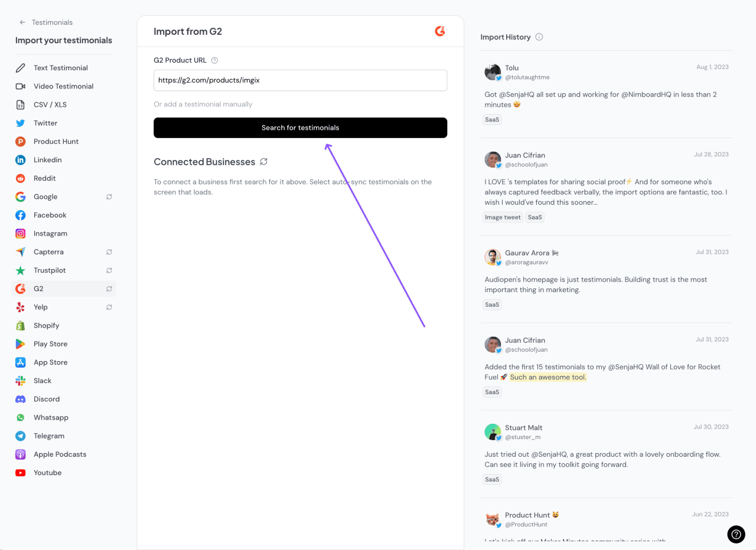Image resolution: width=756 pixels, height=550 pixels.
Task: Open the Apple Podcasts import source
Action: pyautogui.click(x=65, y=454)
